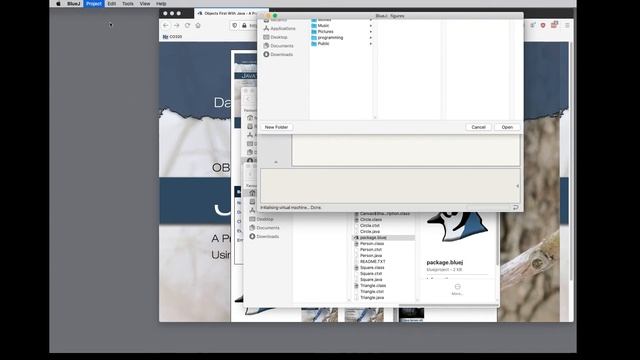Open the Tools menu

(128, 4)
